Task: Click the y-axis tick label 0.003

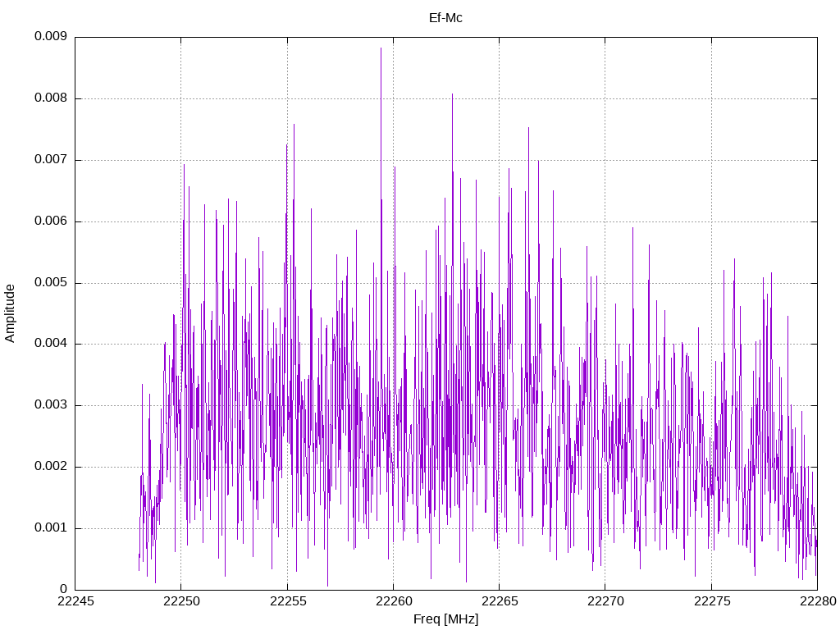Action: click(50, 405)
